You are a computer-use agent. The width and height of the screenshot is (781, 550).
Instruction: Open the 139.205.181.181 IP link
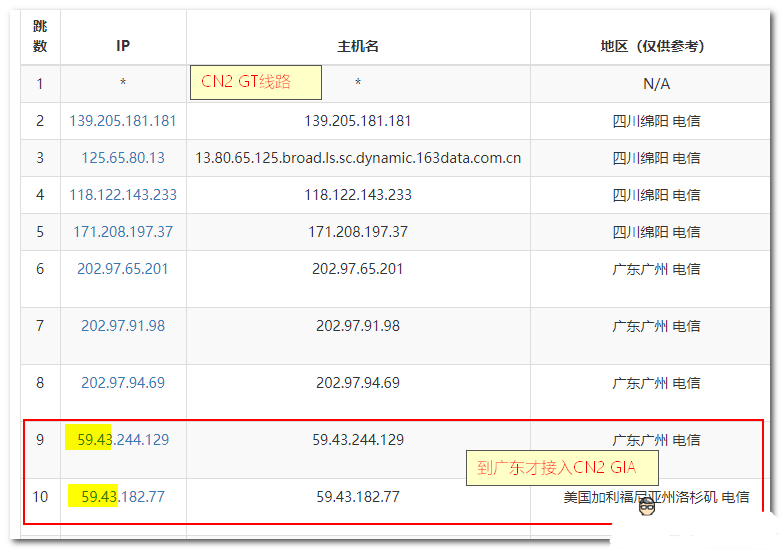click(x=123, y=121)
